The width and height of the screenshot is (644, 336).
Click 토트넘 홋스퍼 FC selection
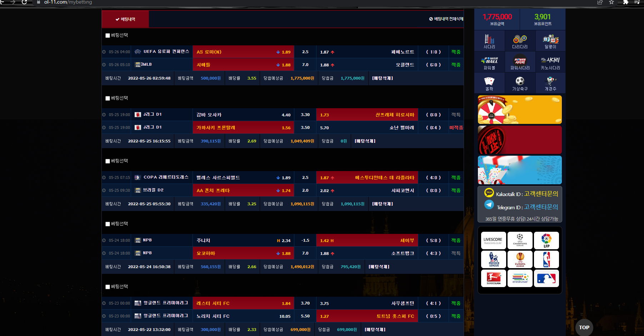pos(367,316)
